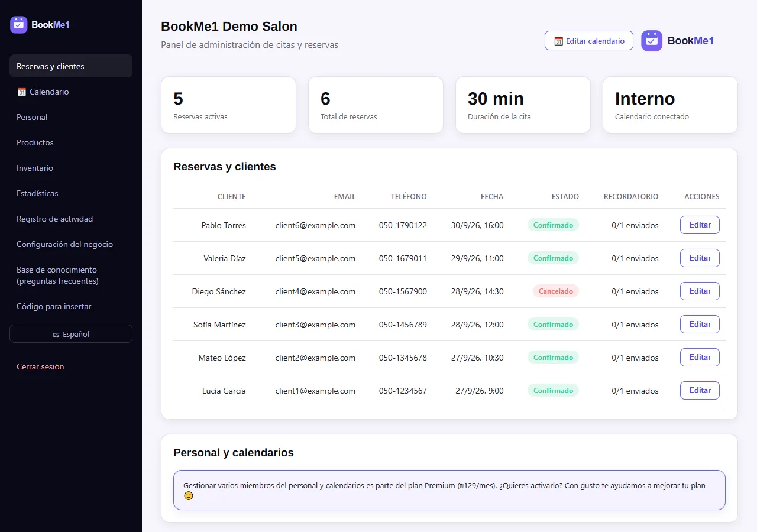Open Inventario page
This screenshot has height=532, width=757.
coord(71,168)
